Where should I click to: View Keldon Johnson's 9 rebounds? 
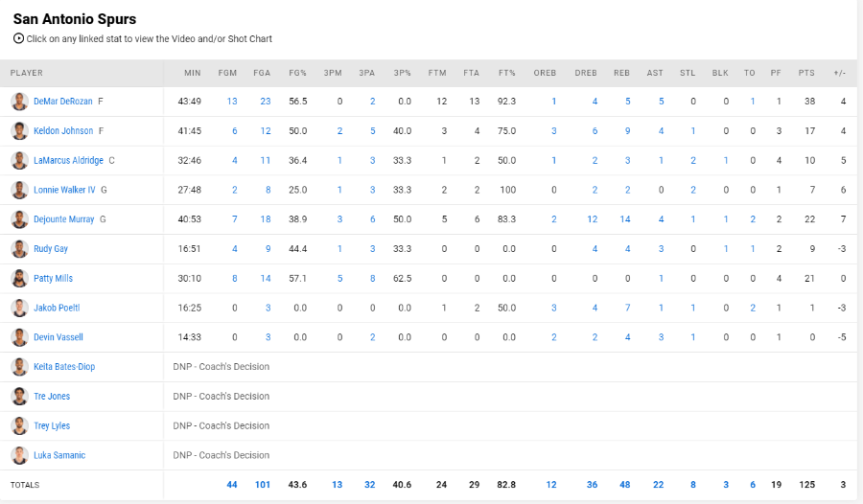[x=627, y=131]
